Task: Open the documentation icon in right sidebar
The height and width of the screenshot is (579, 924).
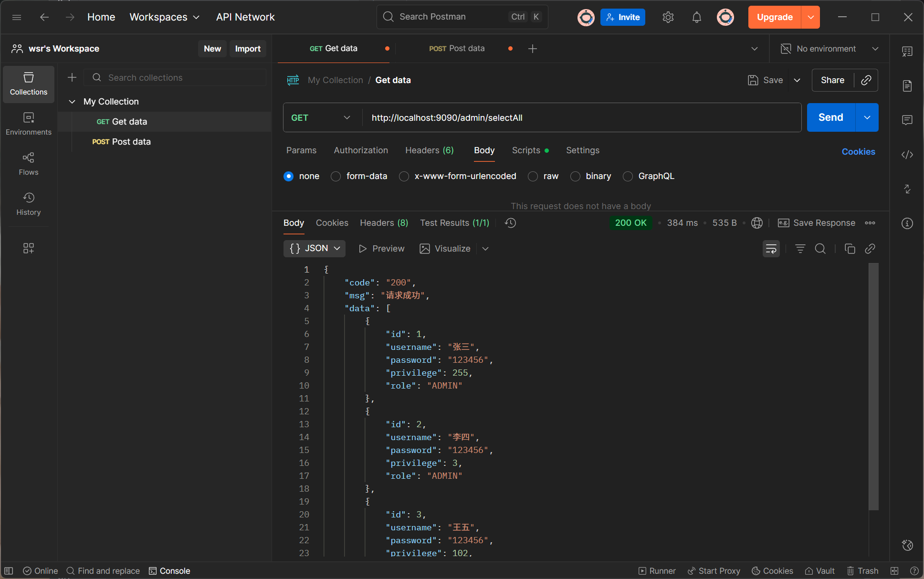Action: [x=907, y=86]
